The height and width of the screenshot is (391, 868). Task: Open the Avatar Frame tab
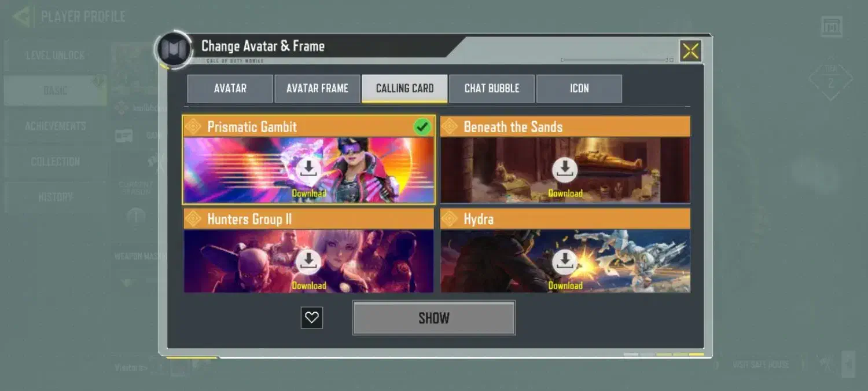pyautogui.click(x=317, y=89)
